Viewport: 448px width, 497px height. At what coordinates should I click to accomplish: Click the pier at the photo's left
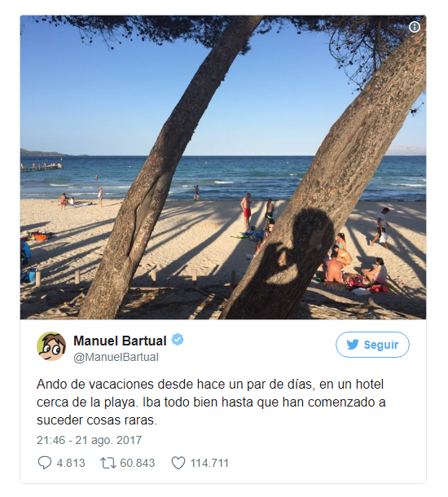coord(42,167)
